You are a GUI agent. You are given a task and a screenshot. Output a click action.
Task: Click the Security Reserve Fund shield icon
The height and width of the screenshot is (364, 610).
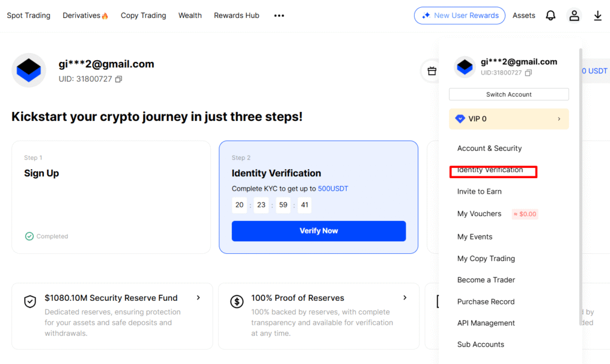30,301
